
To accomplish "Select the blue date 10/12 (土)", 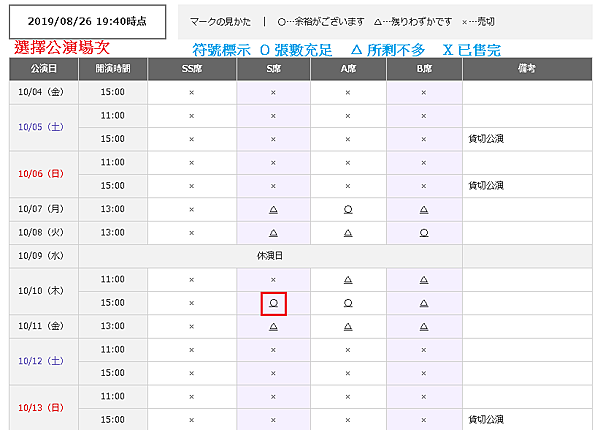I will pos(41,361).
